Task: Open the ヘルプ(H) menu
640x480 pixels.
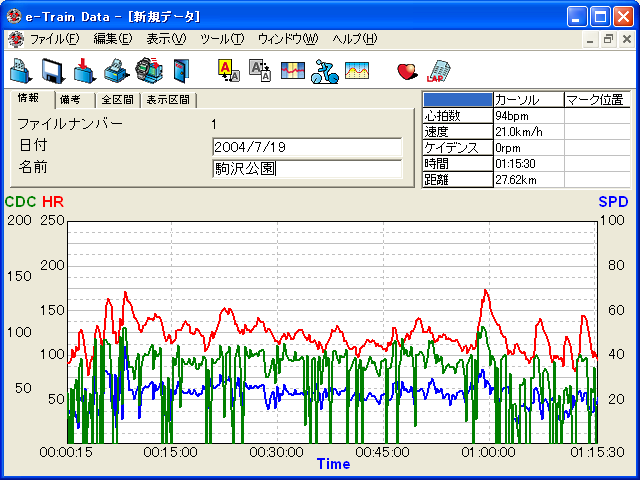Action: pyautogui.click(x=355, y=39)
